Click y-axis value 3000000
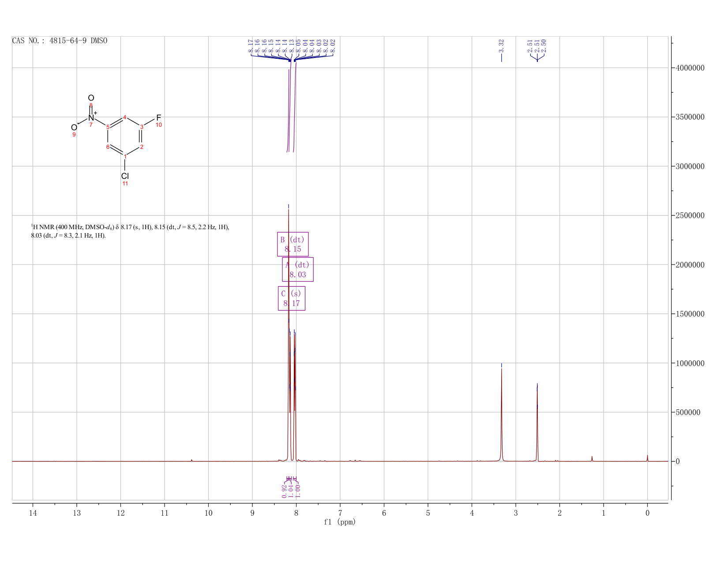 (690, 166)
